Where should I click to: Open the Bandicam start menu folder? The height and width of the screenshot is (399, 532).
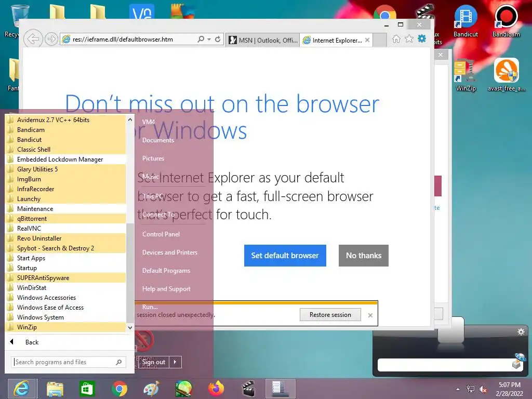pos(66,129)
